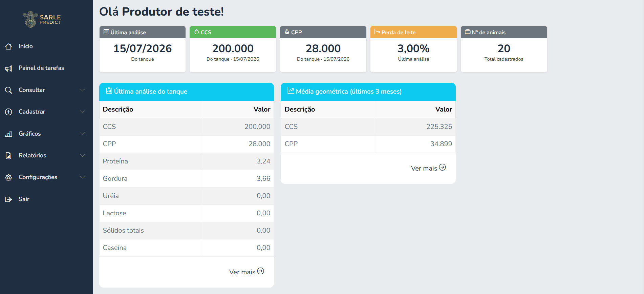Click the Proteína row value 3,24

pyautogui.click(x=263, y=161)
